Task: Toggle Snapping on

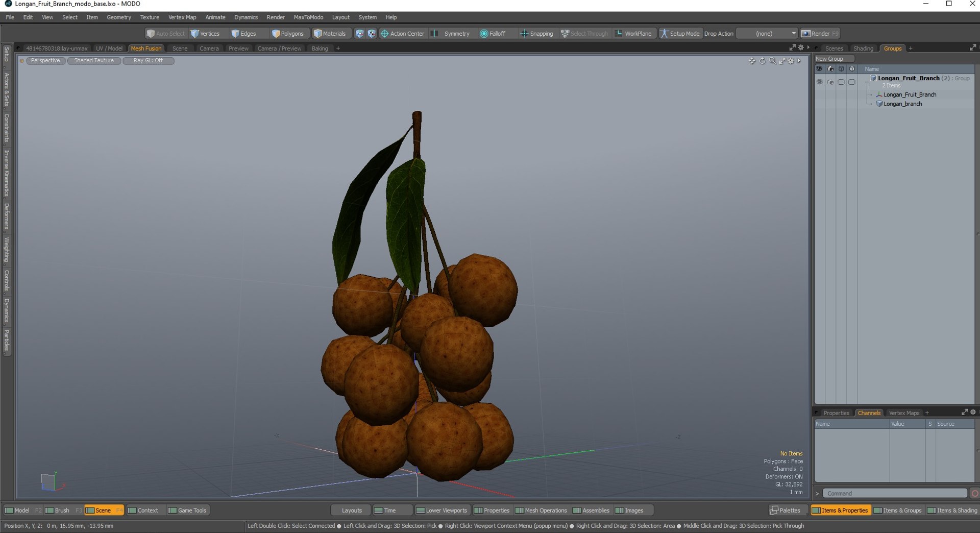Action: pos(536,34)
